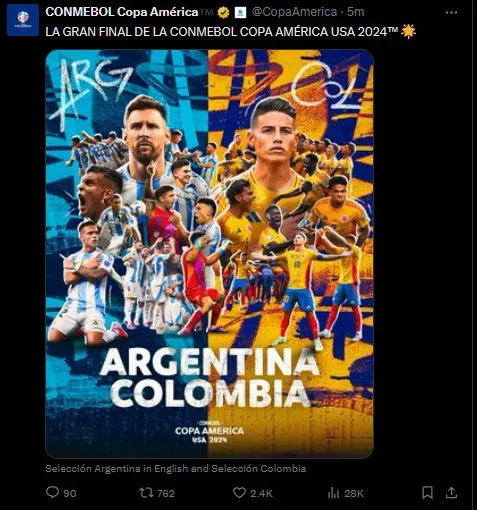Click the CONMEBOL Copa América display name
Screen dimensions: 477x510
[x=122, y=12]
